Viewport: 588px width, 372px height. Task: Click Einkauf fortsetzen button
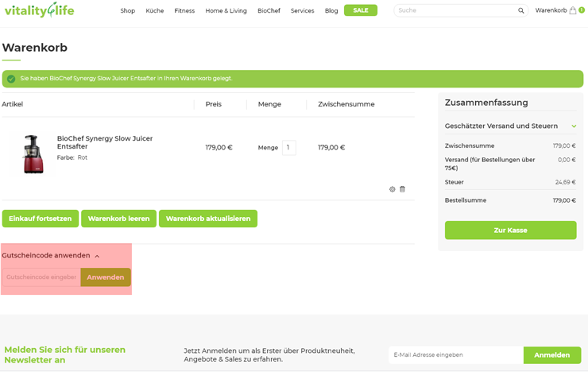(40, 219)
